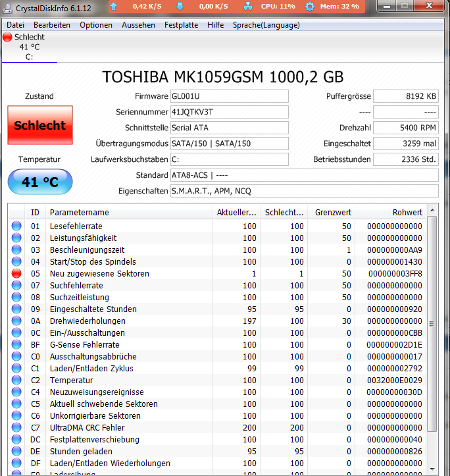Click the Seriennummer field 41JQTKV3T

(230, 112)
